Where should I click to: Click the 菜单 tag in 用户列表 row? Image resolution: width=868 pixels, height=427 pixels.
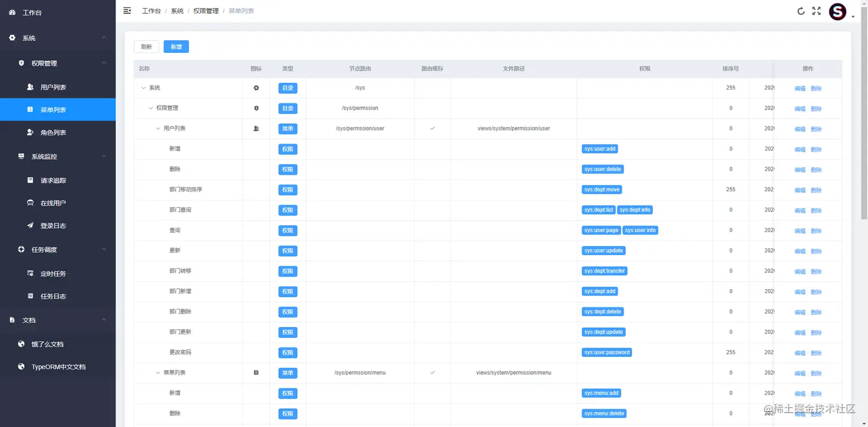pos(288,129)
